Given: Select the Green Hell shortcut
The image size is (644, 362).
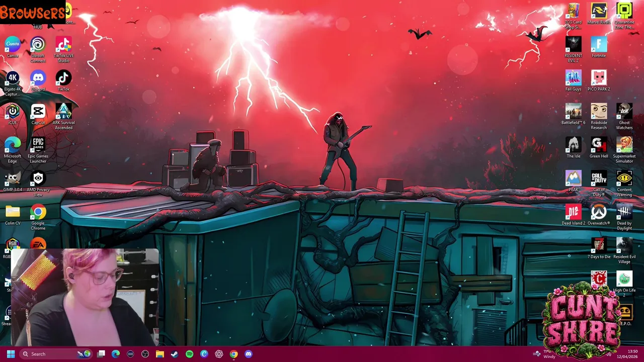Looking at the screenshot, I should point(599,148).
